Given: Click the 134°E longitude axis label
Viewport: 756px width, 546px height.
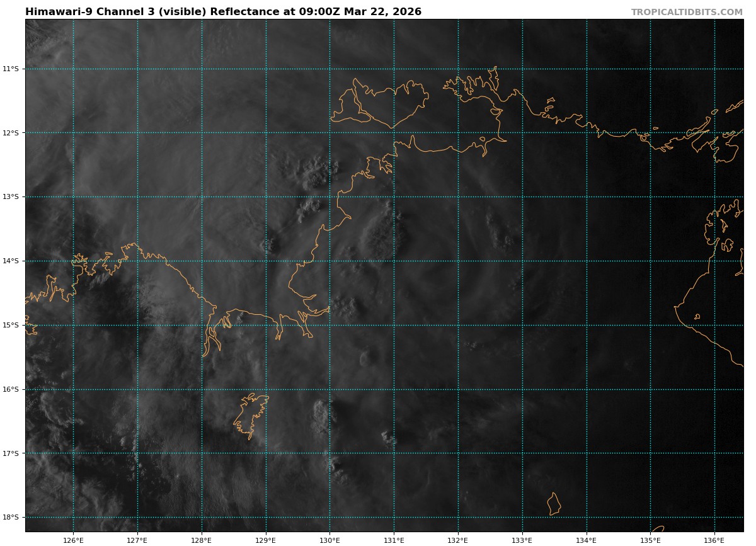Looking at the screenshot, I should pyautogui.click(x=587, y=540).
